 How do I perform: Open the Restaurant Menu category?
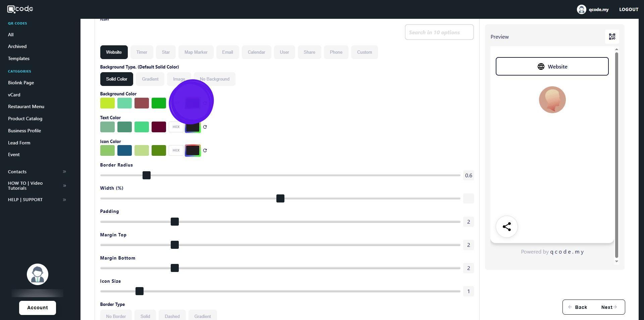(26, 106)
